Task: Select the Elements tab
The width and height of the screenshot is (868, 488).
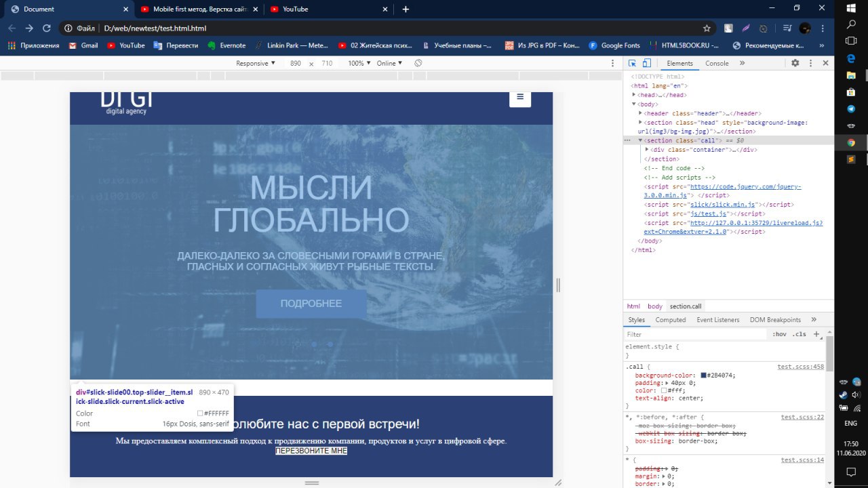Action: click(679, 63)
